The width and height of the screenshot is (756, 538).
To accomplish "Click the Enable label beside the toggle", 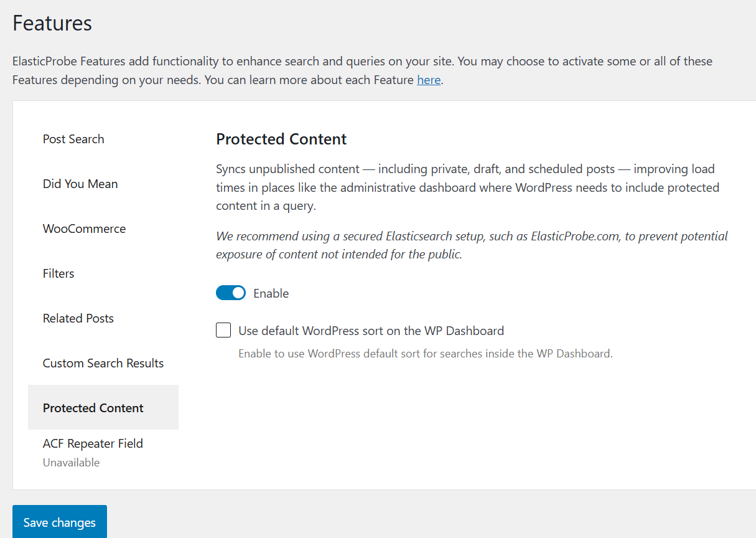I will coord(271,293).
